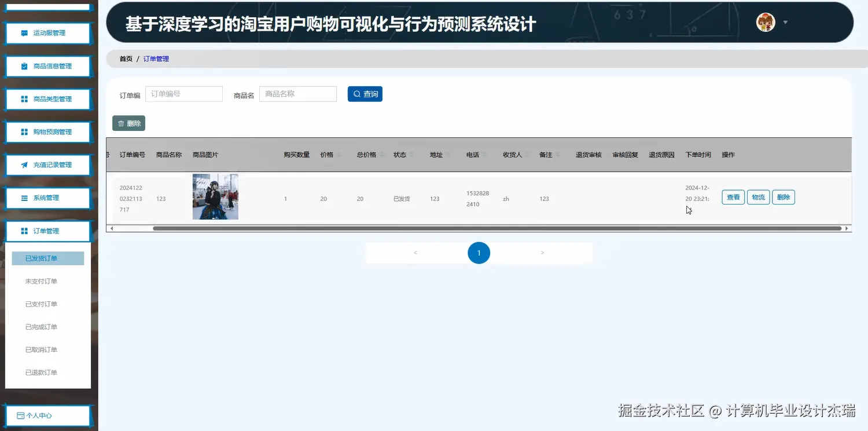
Task: Click the product thumbnail in the order row
Action: pyautogui.click(x=215, y=197)
